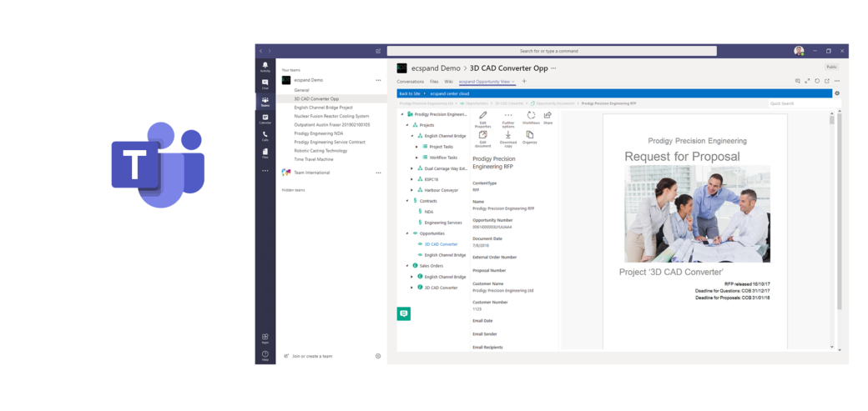Go back with the left navigation arrow
Image resolution: width=868 pixels, height=411 pixels.
[x=260, y=51]
